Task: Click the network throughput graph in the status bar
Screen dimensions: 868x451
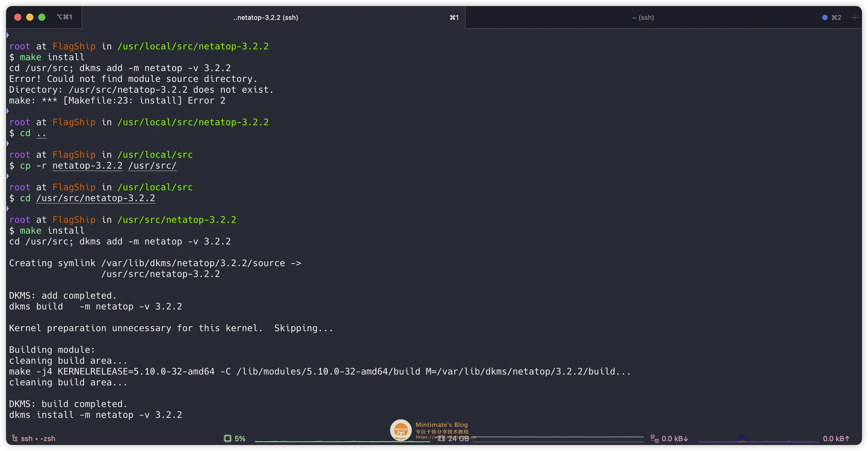Action: click(759, 439)
